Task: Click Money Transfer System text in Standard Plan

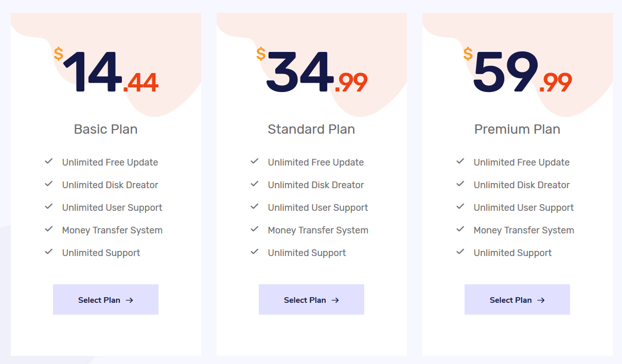Action: pos(318,230)
